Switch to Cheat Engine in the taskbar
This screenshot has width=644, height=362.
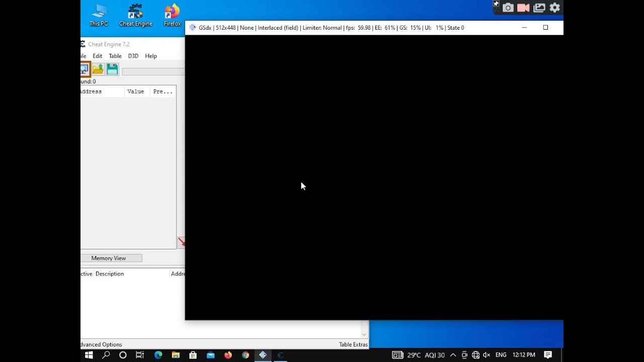tap(280, 355)
